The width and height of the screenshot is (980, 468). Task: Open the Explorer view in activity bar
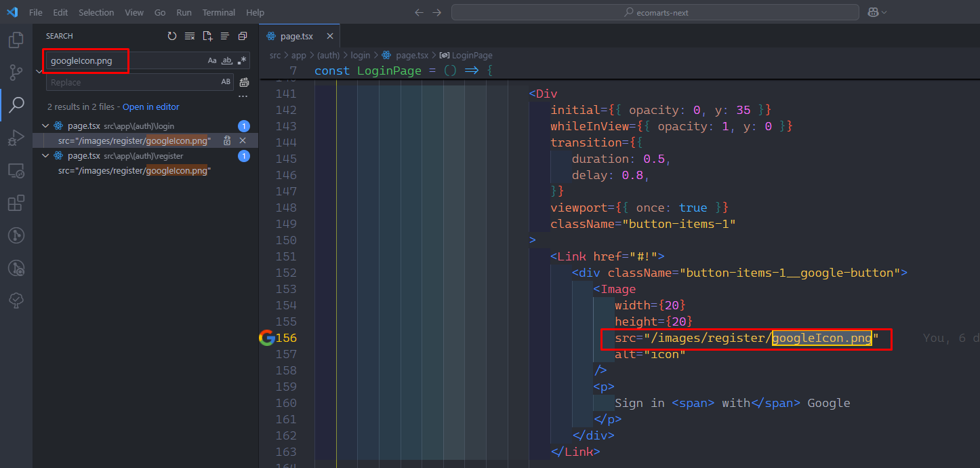(16, 40)
